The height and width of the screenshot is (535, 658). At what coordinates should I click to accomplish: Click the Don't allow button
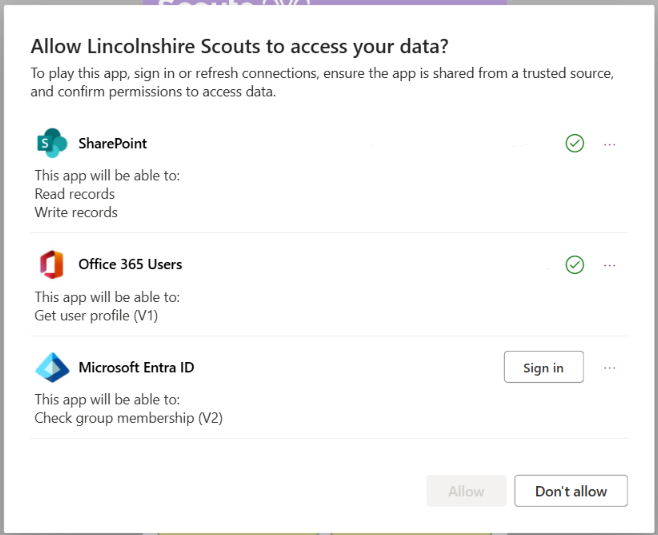(571, 491)
